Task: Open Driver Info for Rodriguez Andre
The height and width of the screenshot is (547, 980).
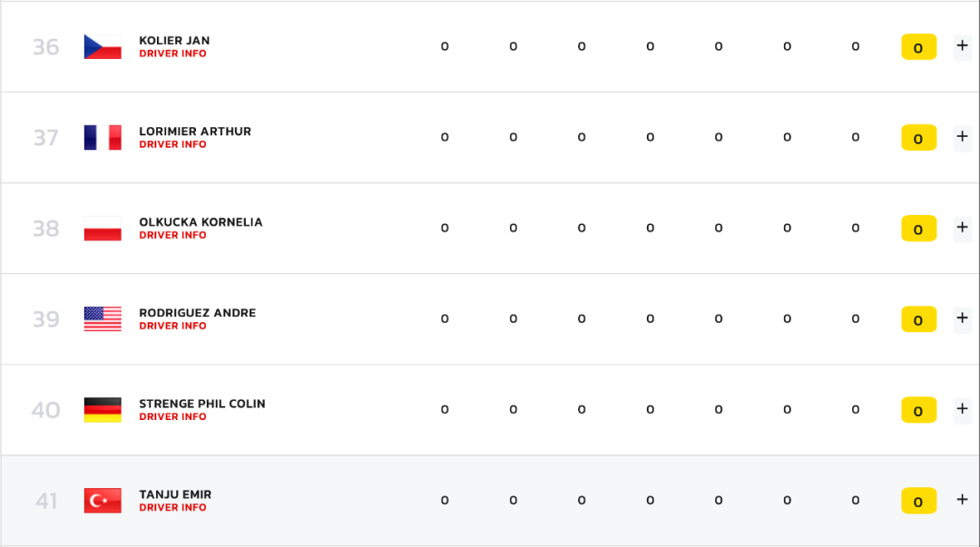Action: click(172, 326)
